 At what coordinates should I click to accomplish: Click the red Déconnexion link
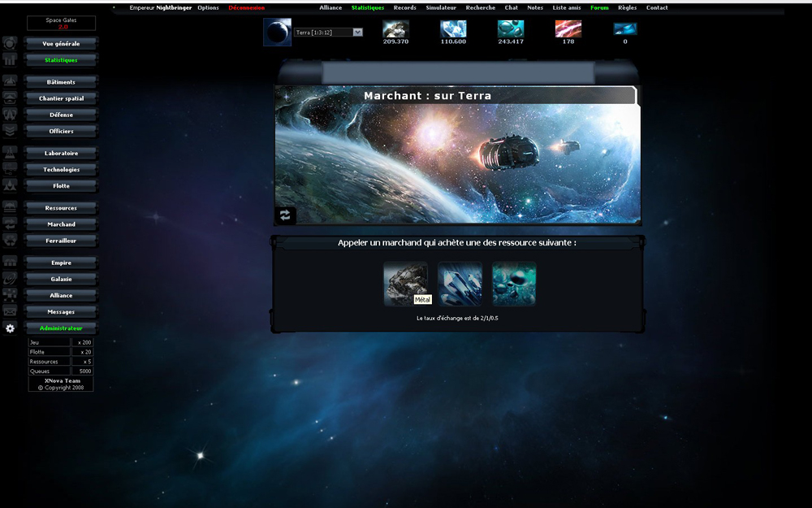tap(246, 7)
